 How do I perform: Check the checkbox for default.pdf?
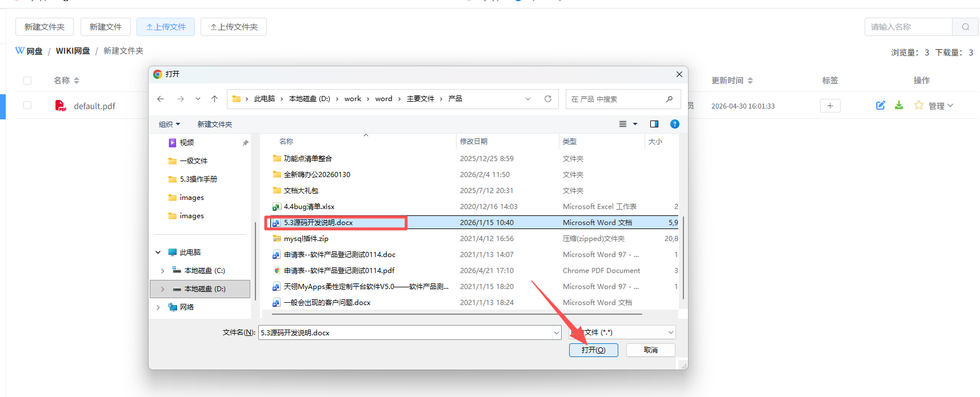[x=27, y=105]
